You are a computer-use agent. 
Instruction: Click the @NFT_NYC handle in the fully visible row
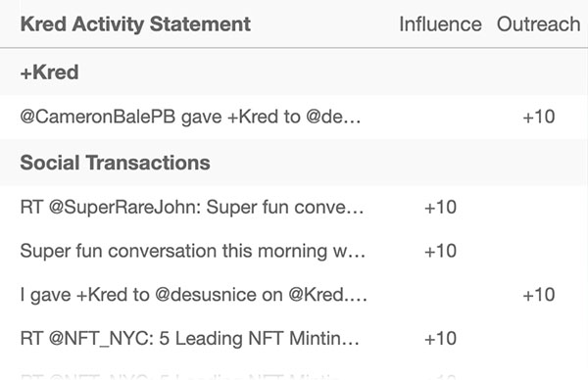coord(101,339)
